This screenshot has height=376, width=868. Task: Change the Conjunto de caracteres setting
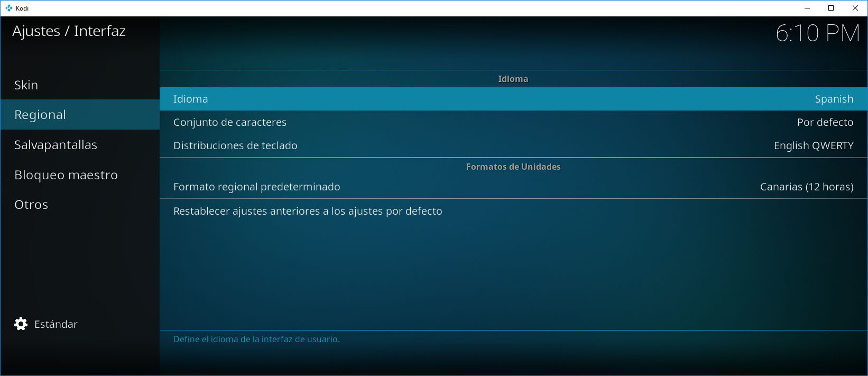point(513,122)
